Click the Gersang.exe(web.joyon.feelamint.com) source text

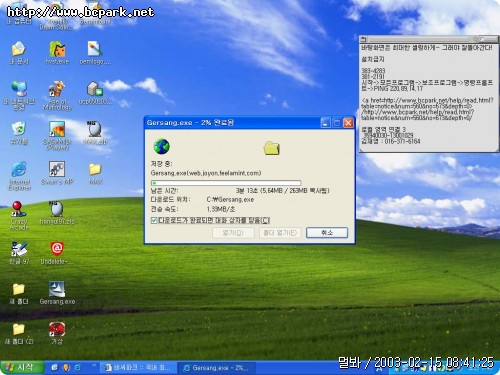206,173
